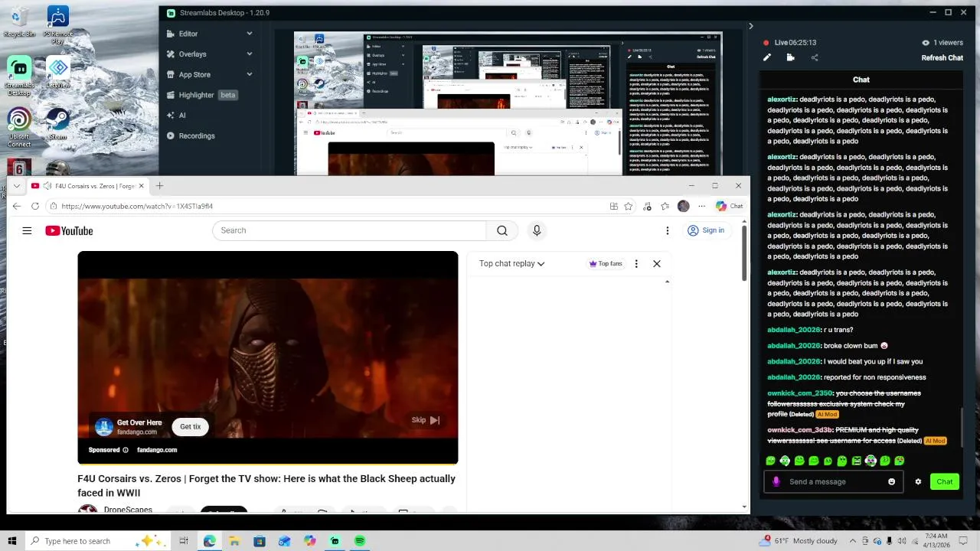Click the Send a message field
The height and width of the screenshot is (551, 980).
point(835,481)
